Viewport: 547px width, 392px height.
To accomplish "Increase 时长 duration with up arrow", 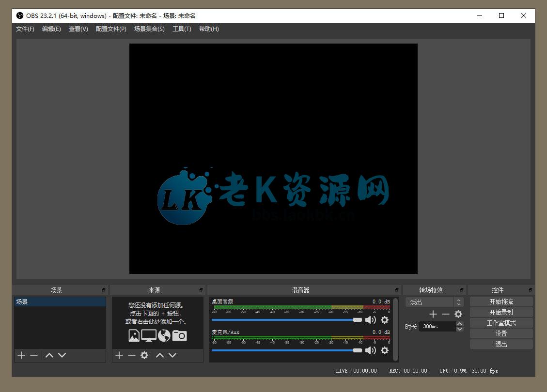I will point(460,324).
